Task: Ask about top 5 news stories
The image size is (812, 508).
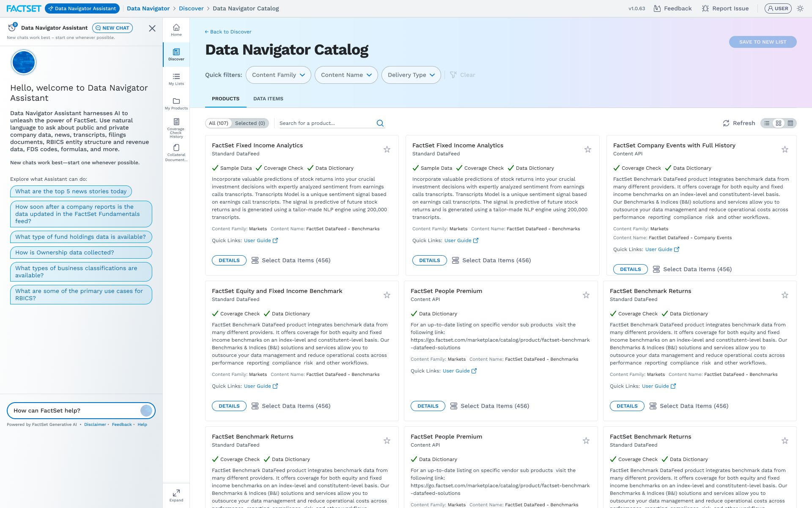Action: click(x=71, y=191)
